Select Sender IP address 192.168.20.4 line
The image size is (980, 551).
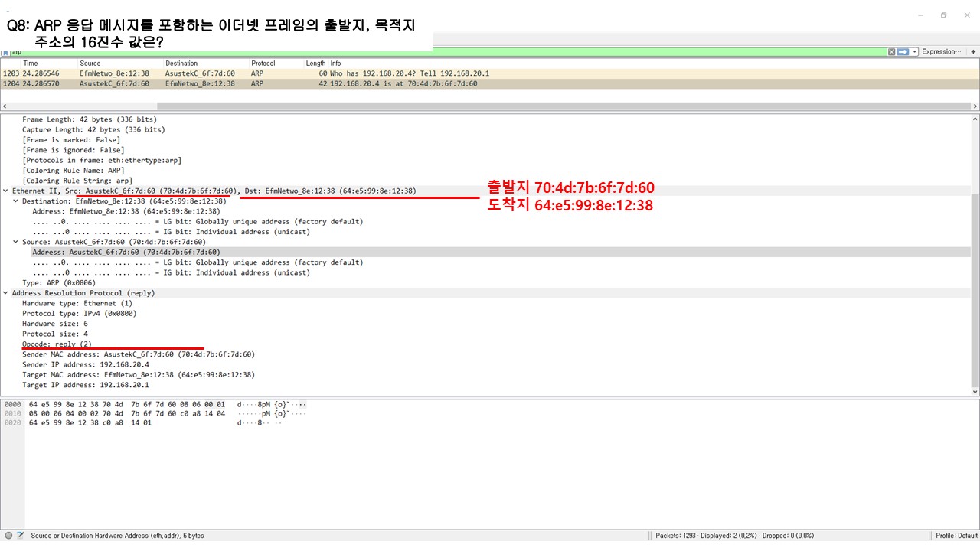pos(86,364)
